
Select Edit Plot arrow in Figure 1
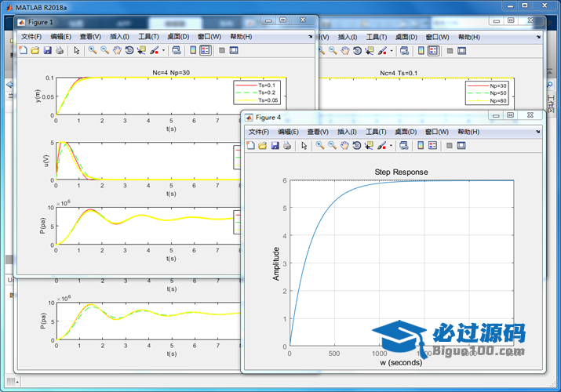tap(77, 50)
